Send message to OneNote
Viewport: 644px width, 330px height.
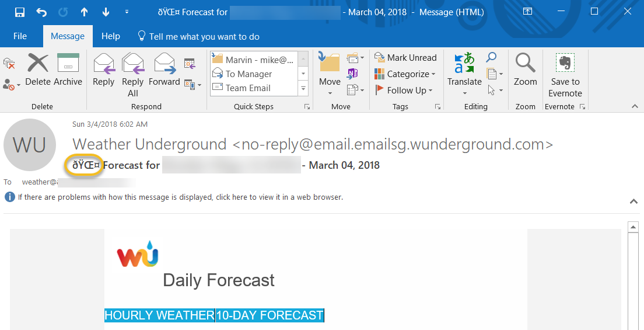352,74
